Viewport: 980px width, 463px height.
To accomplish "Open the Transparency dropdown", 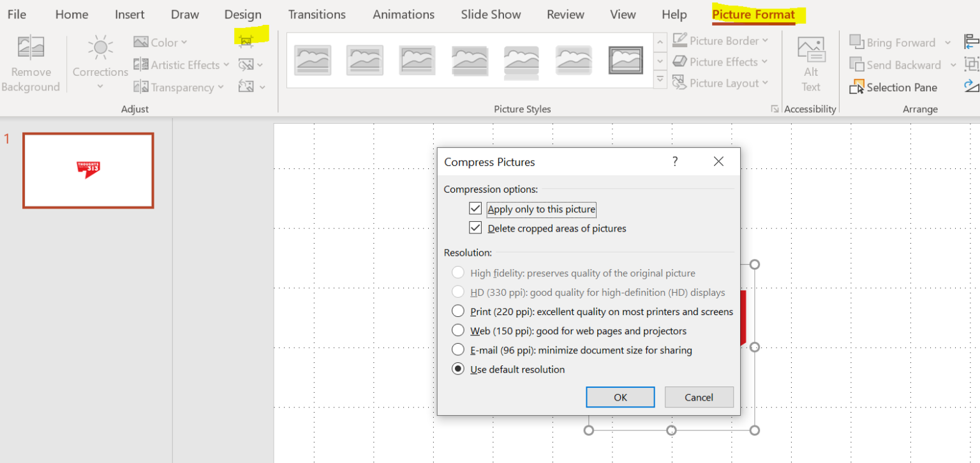I will pos(178,87).
